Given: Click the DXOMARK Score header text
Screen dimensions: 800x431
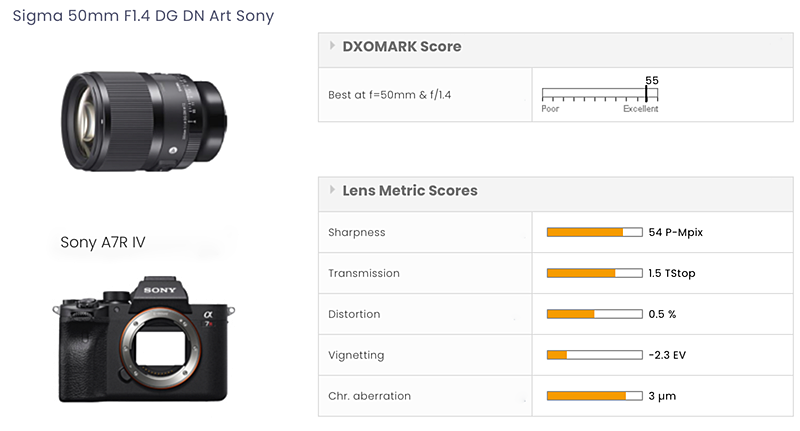Looking at the screenshot, I should point(402,46).
